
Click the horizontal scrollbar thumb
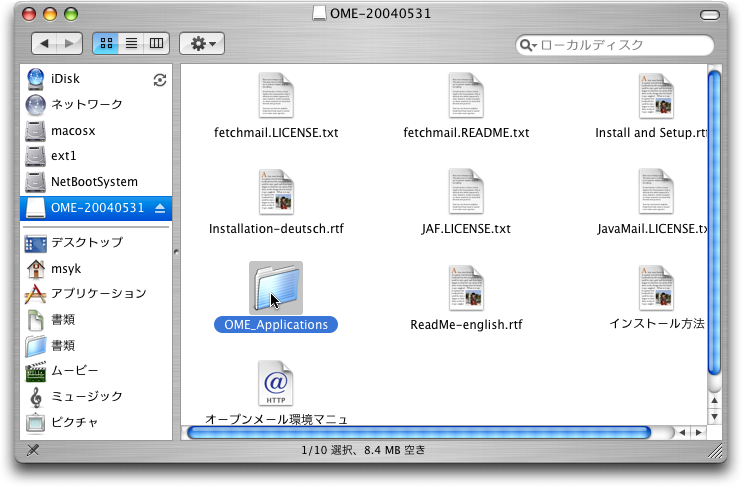(418, 433)
